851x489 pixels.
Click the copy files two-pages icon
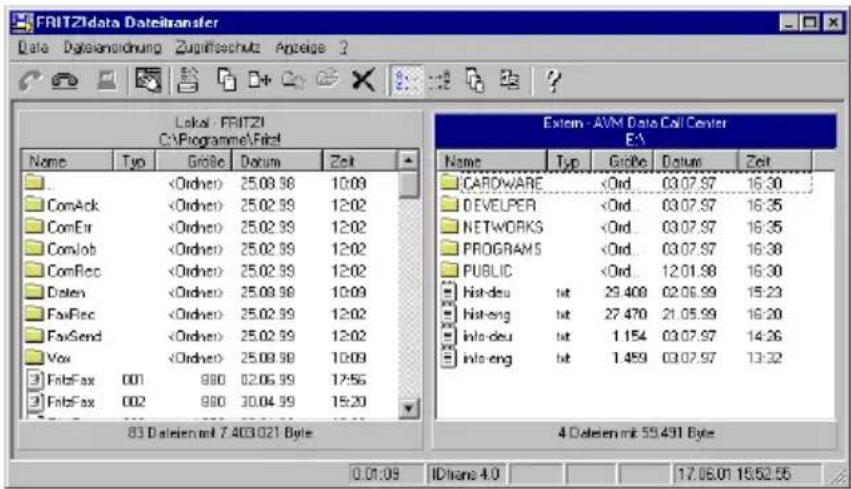(x=226, y=80)
